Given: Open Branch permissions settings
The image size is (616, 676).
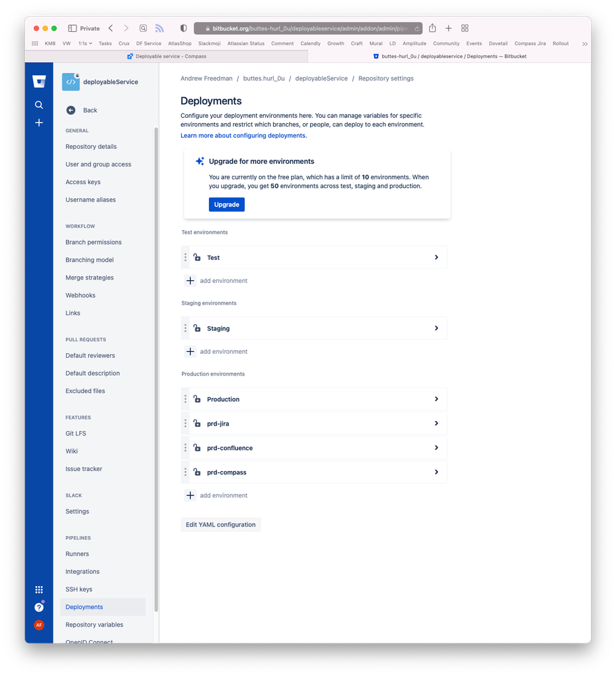Looking at the screenshot, I should [x=93, y=242].
